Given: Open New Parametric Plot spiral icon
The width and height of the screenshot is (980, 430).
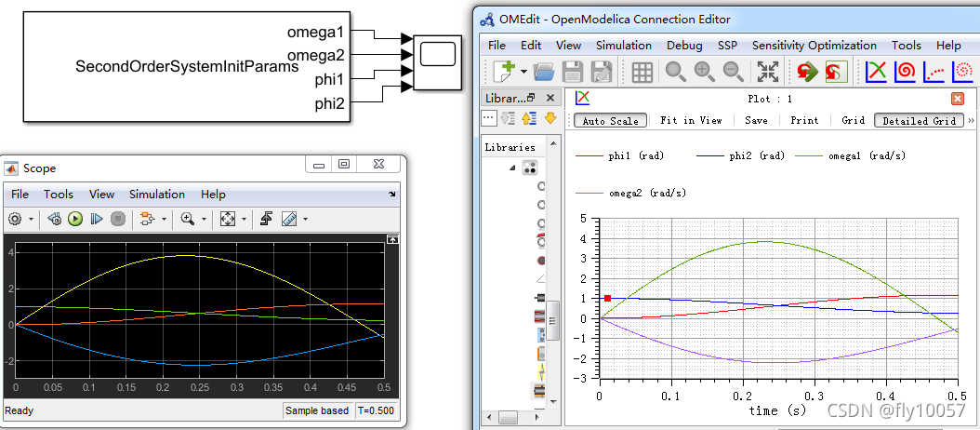Looking at the screenshot, I should point(905,72).
